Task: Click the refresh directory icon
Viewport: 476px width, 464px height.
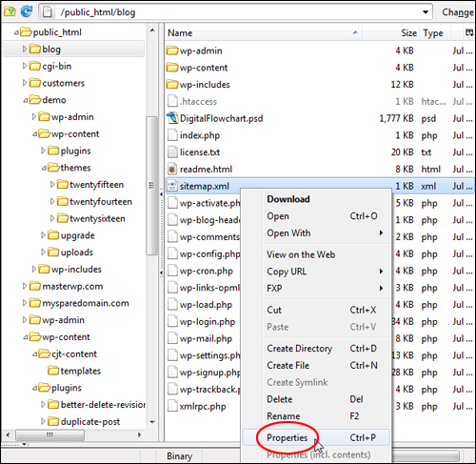Action: click(x=27, y=11)
